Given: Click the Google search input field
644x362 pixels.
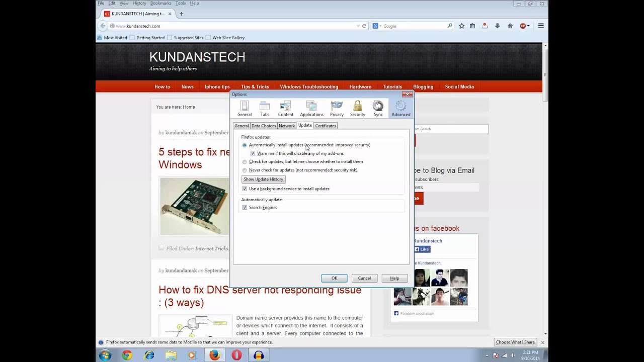Looking at the screenshot, I should (414, 26).
